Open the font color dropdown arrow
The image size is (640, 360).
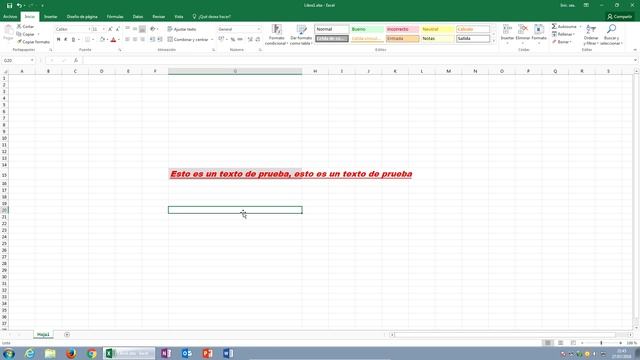[x=119, y=40]
